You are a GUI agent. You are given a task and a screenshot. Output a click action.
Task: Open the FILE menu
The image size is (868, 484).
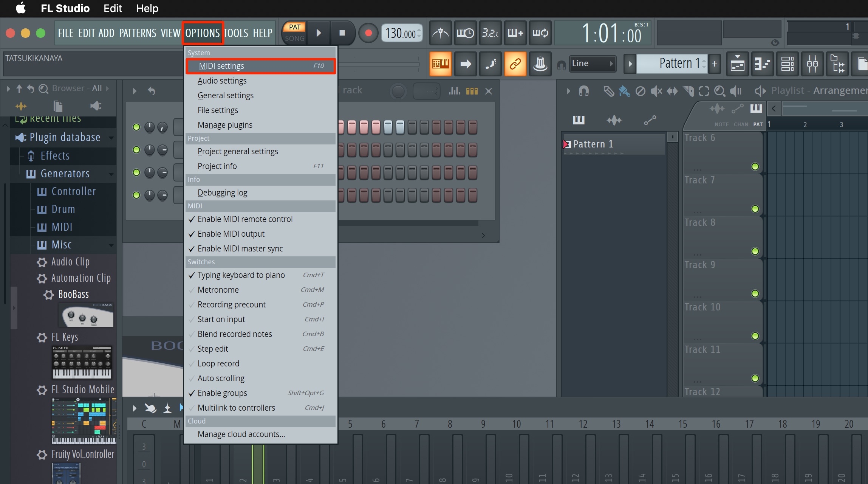coord(66,33)
